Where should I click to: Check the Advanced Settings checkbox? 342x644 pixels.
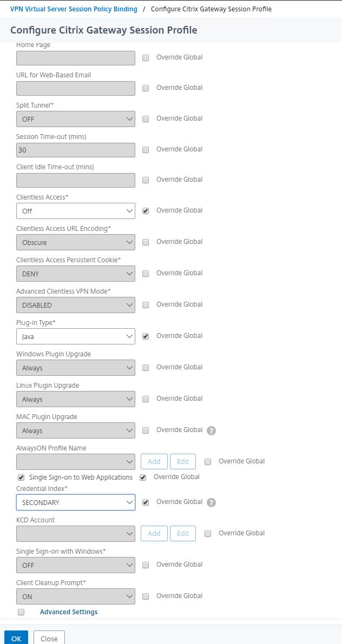tap(21, 612)
